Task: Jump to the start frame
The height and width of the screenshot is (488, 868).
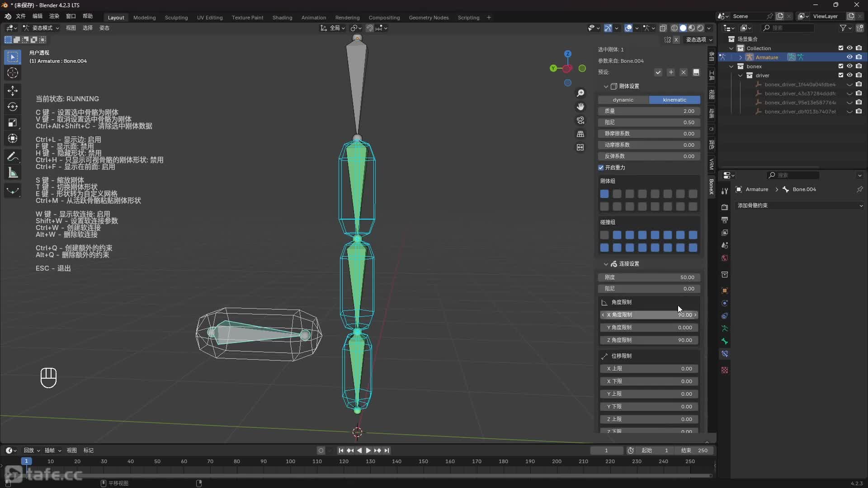Action: point(341,450)
